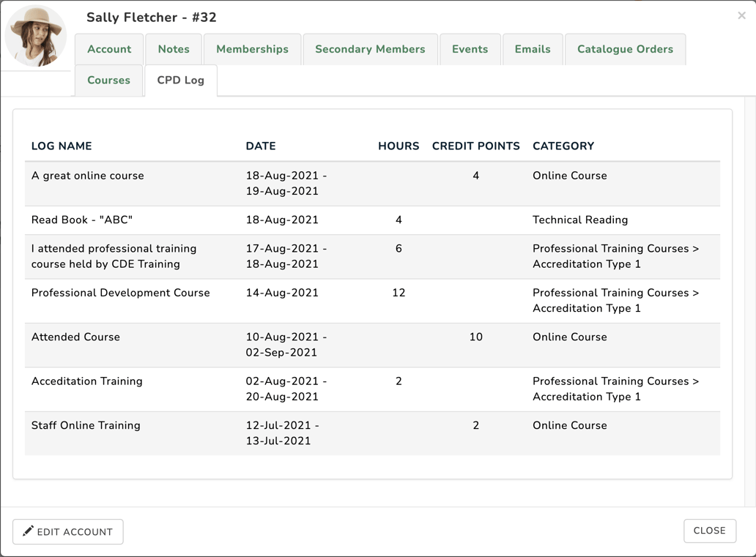The width and height of the screenshot is (756, 557).
Task: Click the Edit Account button
Action: point(68,531)
